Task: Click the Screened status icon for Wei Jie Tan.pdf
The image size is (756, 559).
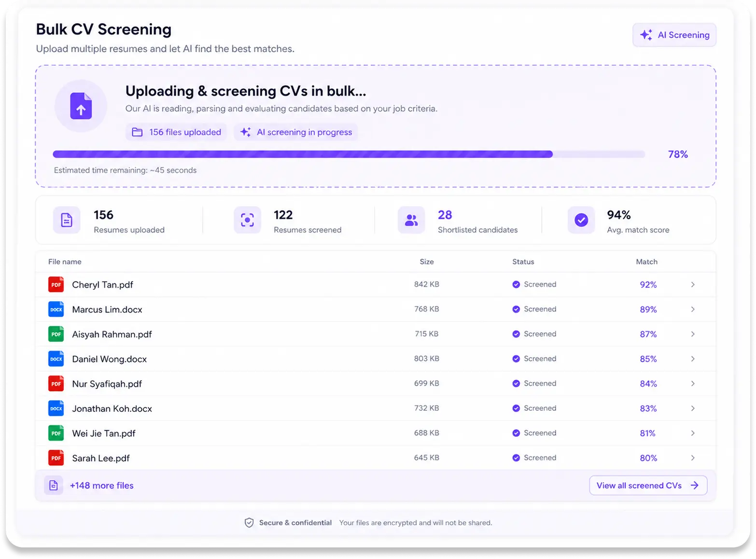Action: pyautogui.click(x=516, y=433)
